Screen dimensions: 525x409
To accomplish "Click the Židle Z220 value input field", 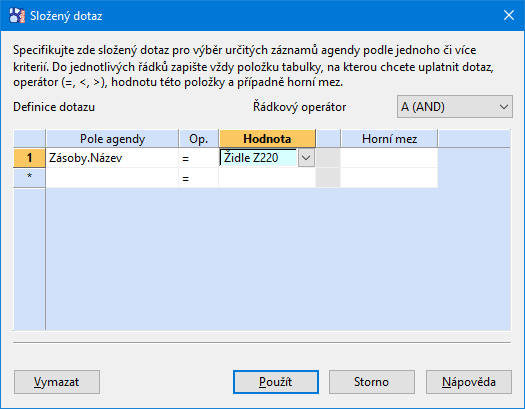I will 258,158.
